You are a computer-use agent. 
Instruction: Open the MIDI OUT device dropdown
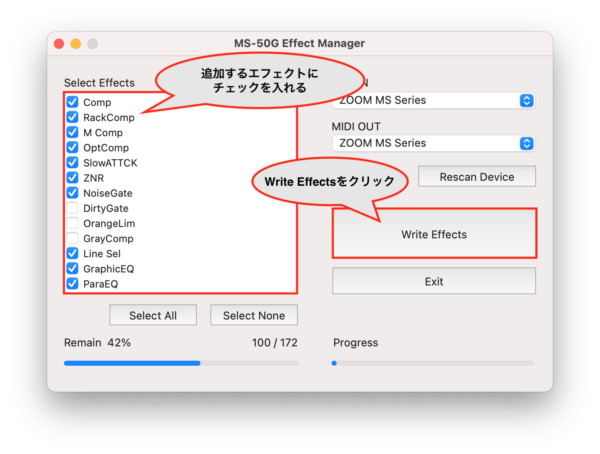click(433, 143)
